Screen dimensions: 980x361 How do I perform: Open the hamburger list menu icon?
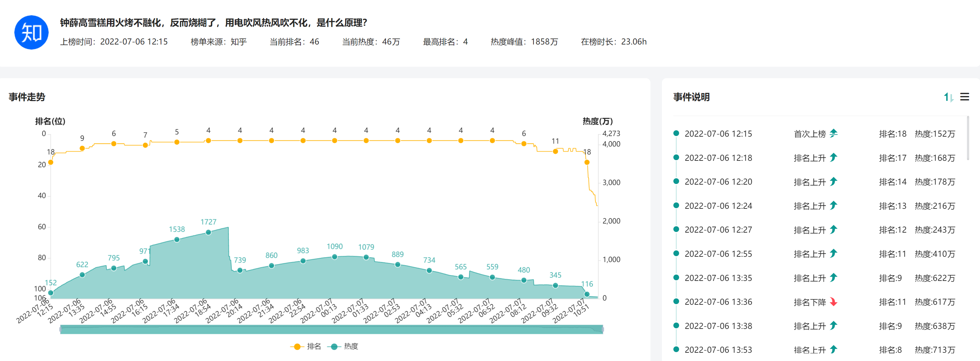(964, 97)
